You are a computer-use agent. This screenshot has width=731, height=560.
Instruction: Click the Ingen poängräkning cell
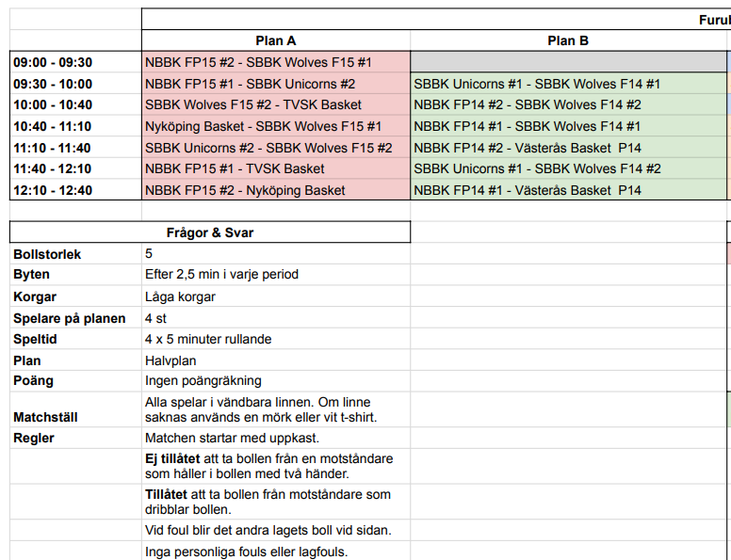coord(203,381)
